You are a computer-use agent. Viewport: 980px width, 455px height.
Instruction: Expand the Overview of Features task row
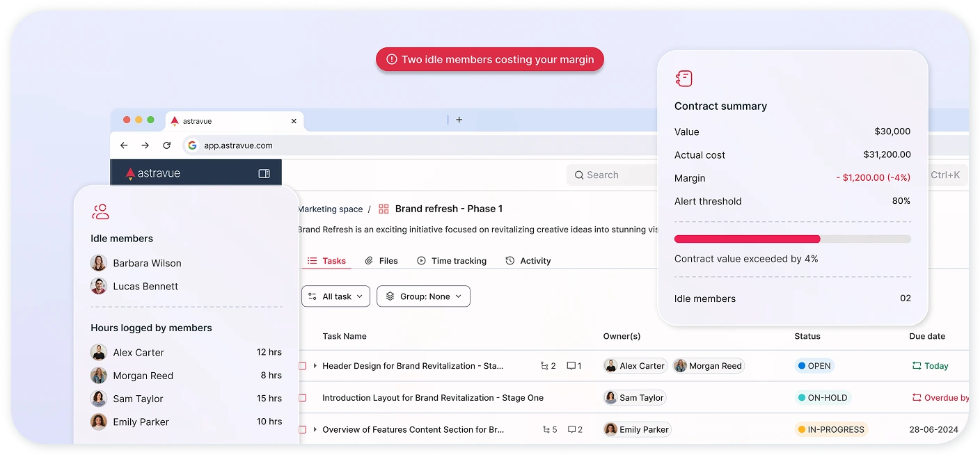pos(315,430)
